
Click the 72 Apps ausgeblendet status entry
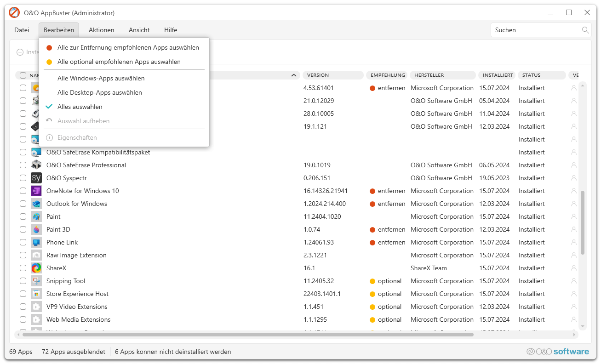coord(74,352)
